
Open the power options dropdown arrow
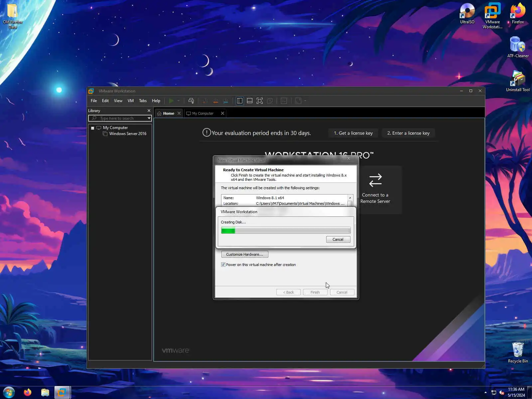(179, 101)
